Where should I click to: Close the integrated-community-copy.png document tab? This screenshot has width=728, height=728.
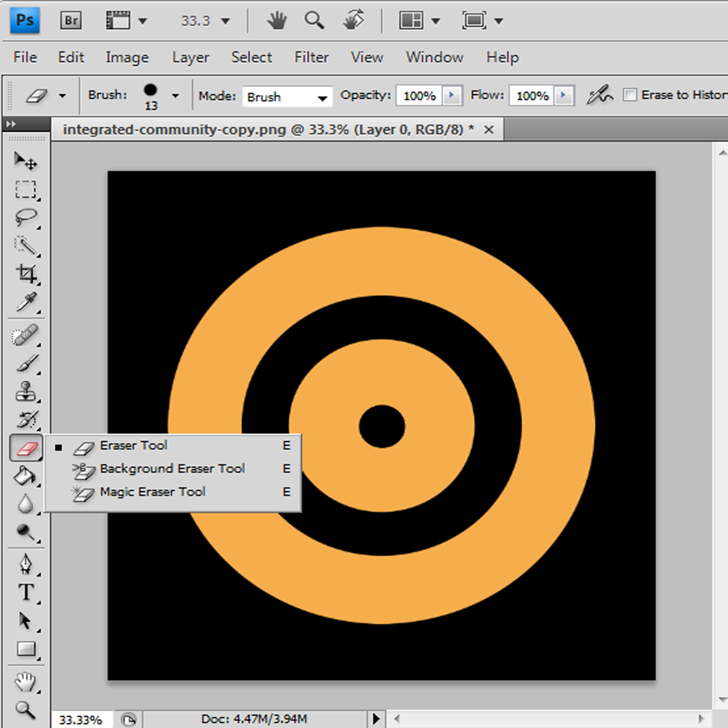pos(489,129)
